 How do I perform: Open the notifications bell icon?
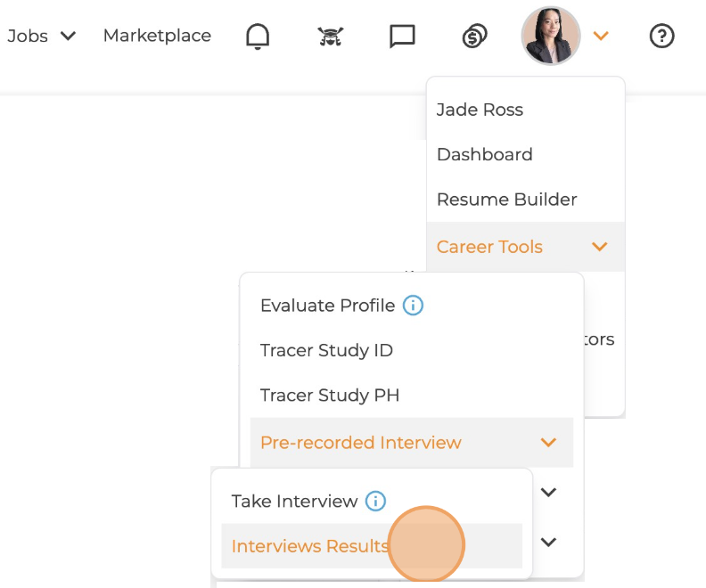tap(258, 37)
